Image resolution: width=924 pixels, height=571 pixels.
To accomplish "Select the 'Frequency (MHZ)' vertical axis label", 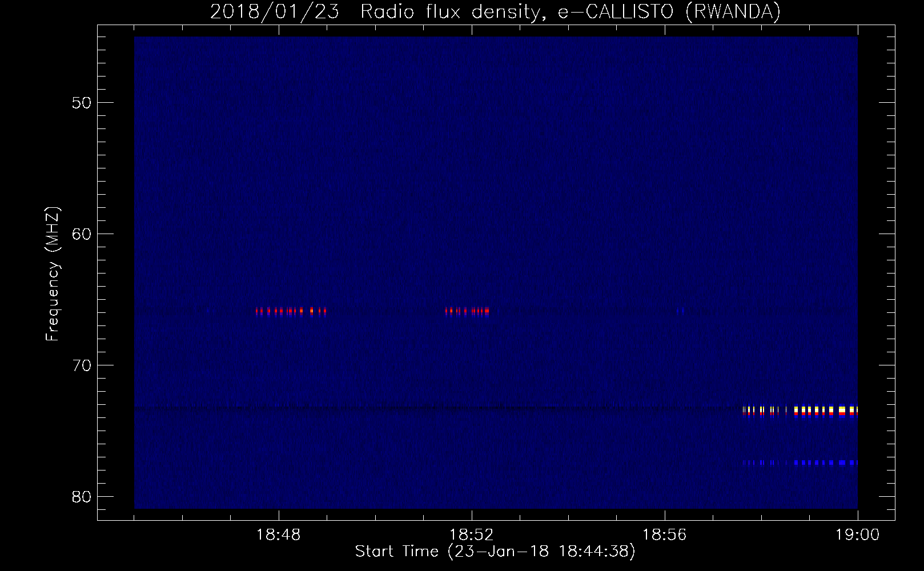I will 53,274.
